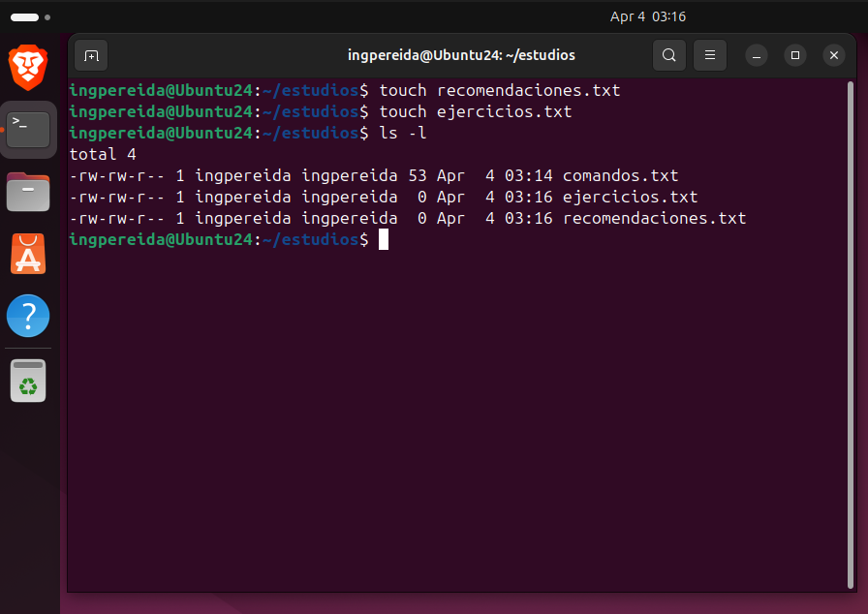Open the Trash from the dock
868x614 pixels.
tap(28, 382)
